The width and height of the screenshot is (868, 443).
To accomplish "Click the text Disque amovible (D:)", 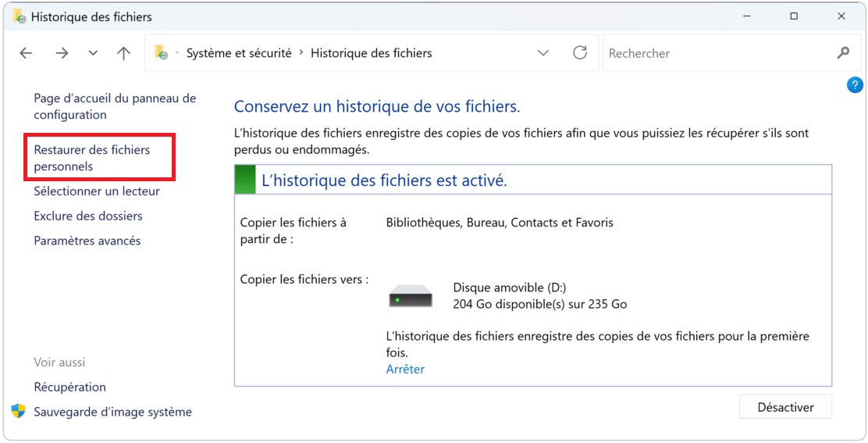I will (509, 288).
